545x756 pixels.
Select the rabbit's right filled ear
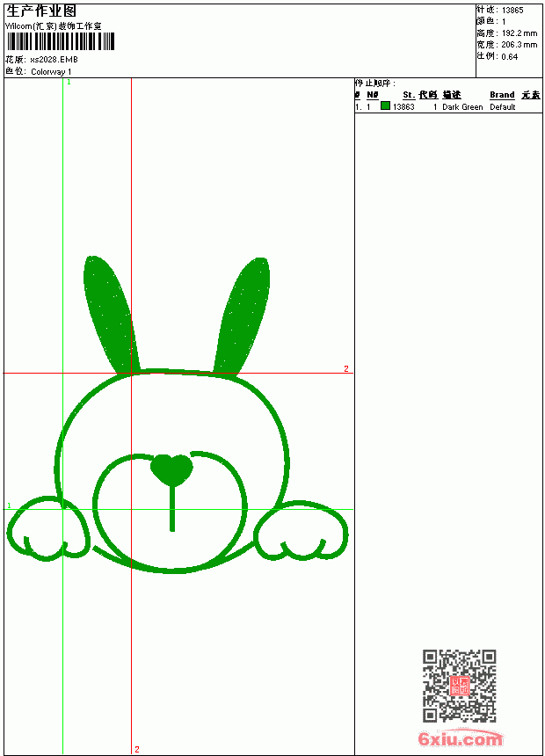pos(242,316)
